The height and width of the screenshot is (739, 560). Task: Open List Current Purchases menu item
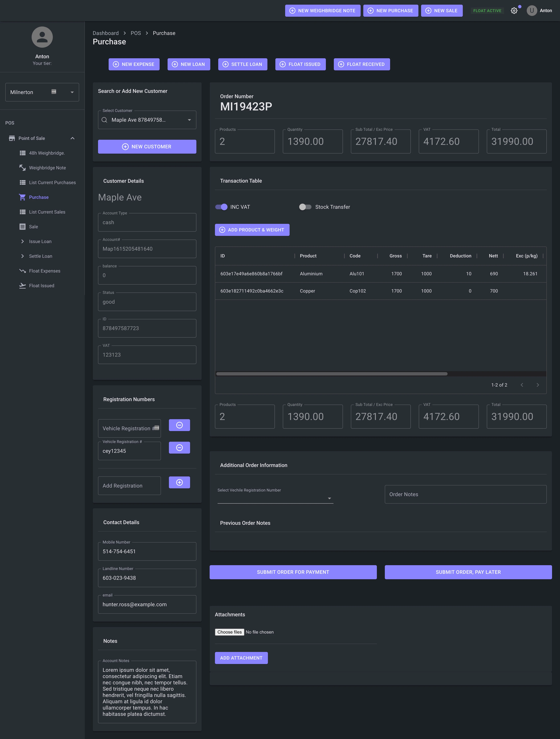[52, 182]
